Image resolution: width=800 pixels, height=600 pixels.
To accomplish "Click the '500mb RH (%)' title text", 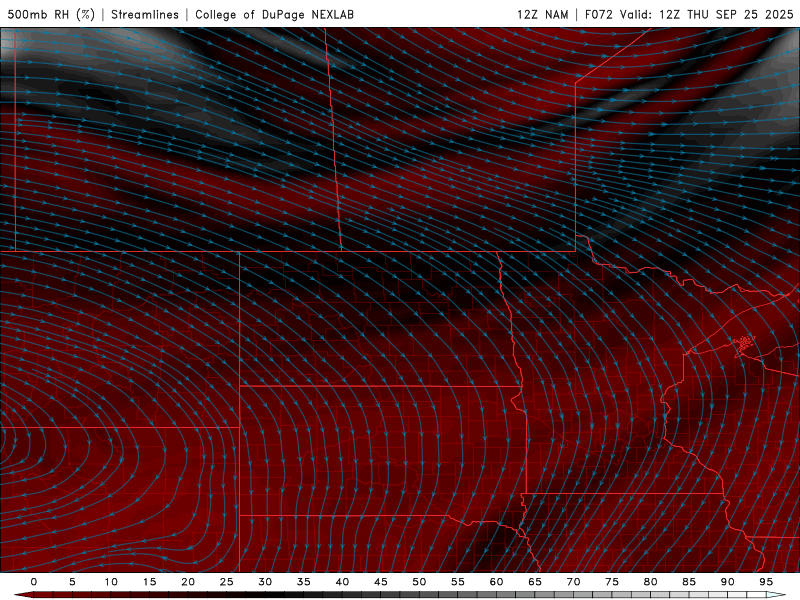I will (x=51, y=14).
